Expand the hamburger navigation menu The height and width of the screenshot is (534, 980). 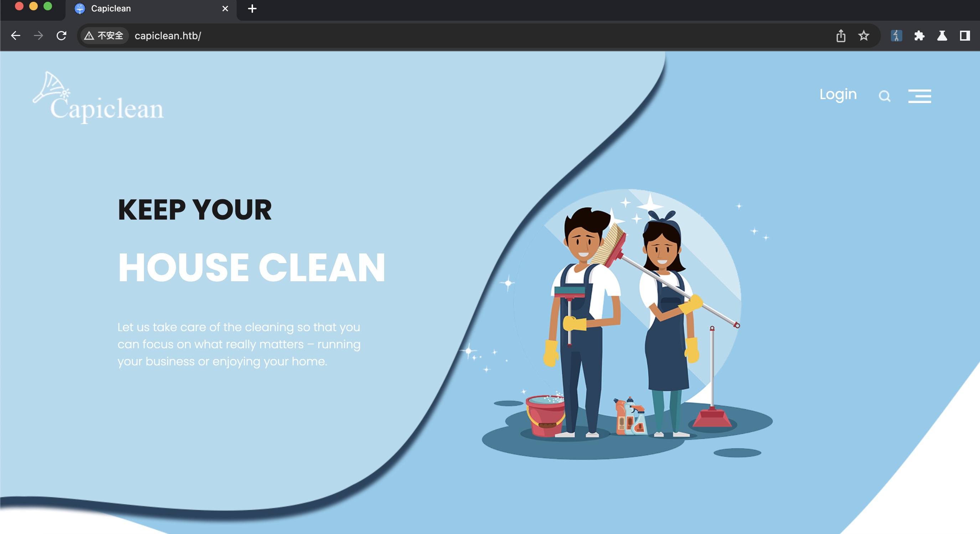pyautogui.click(x=919, y=96)
